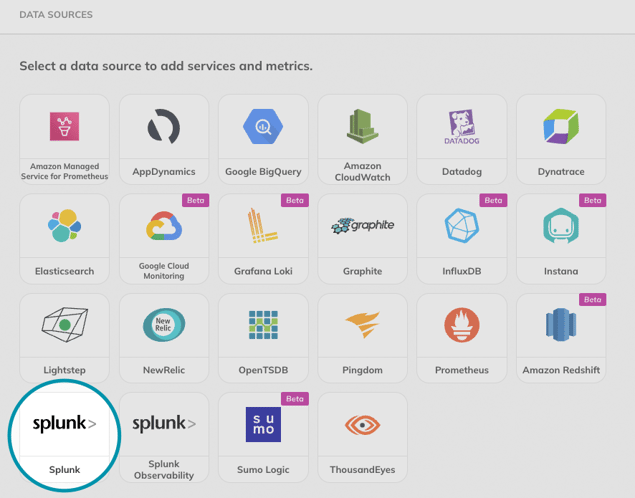Click the Dynatrace card label

[561, 172]
